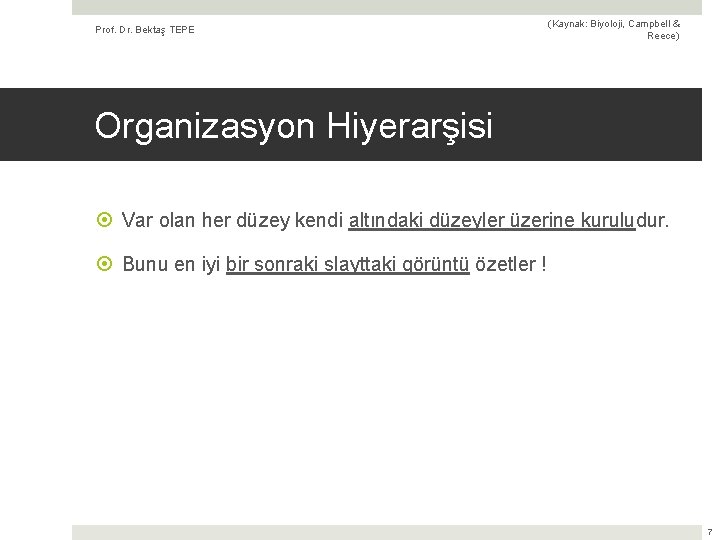Click the green bullet before 'Bunu en iyi'
Image resolution: width=720 pixels, height=540 pixels.
point(104,264)
